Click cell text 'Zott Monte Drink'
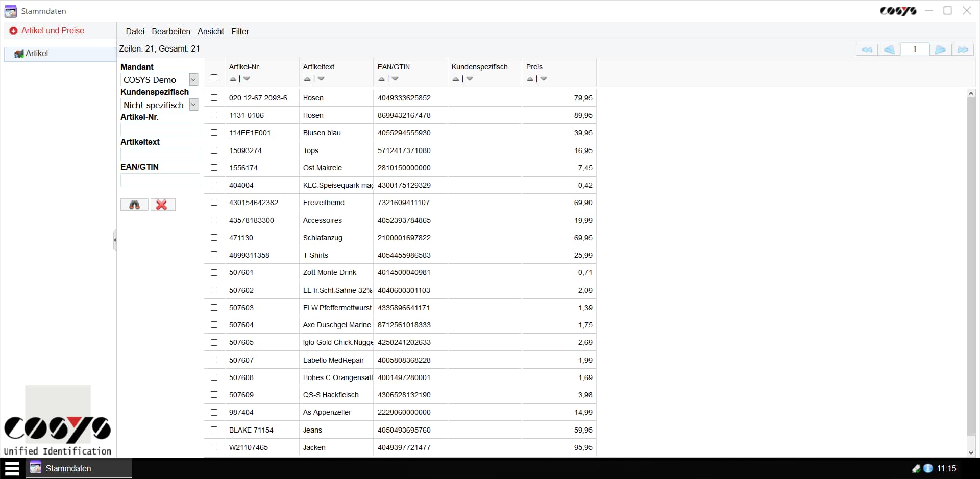The height and width of the screenshot is (479, 980). 330,272
